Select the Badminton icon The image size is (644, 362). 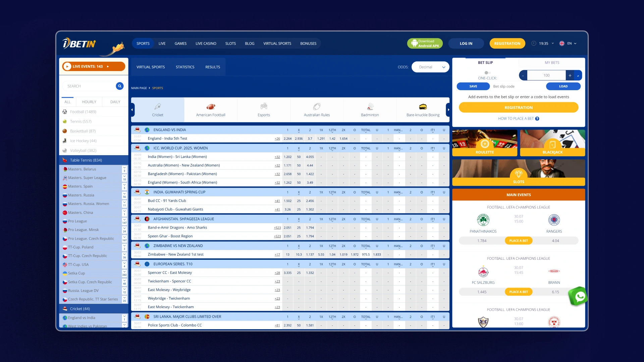pos(370,107)
